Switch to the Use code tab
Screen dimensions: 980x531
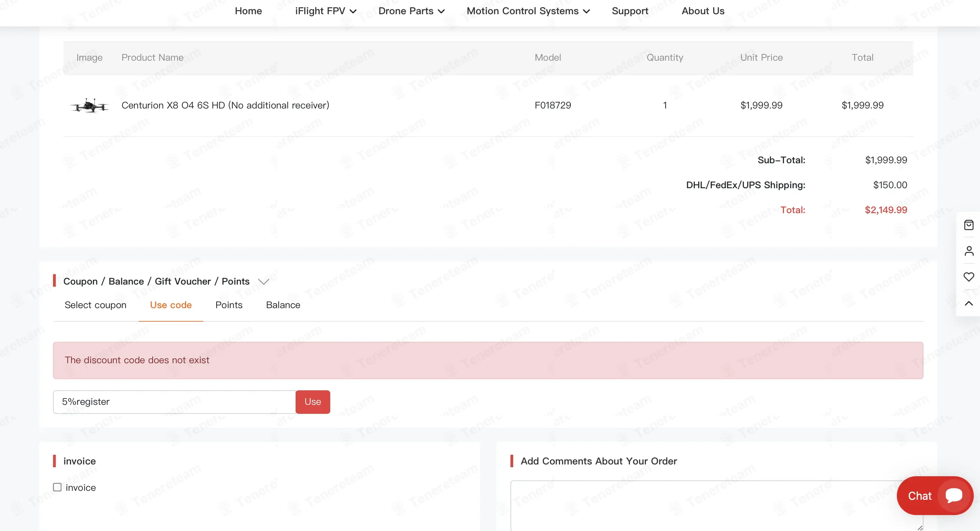click(x=171, y=305)
